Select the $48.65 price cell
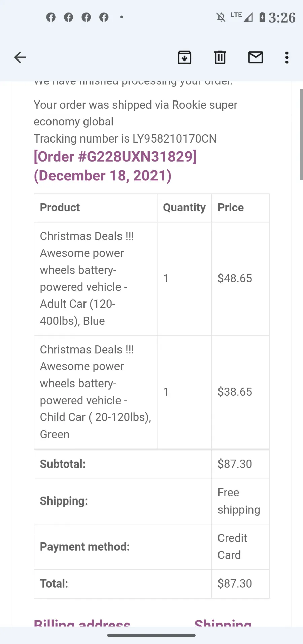 coord(240,278)
